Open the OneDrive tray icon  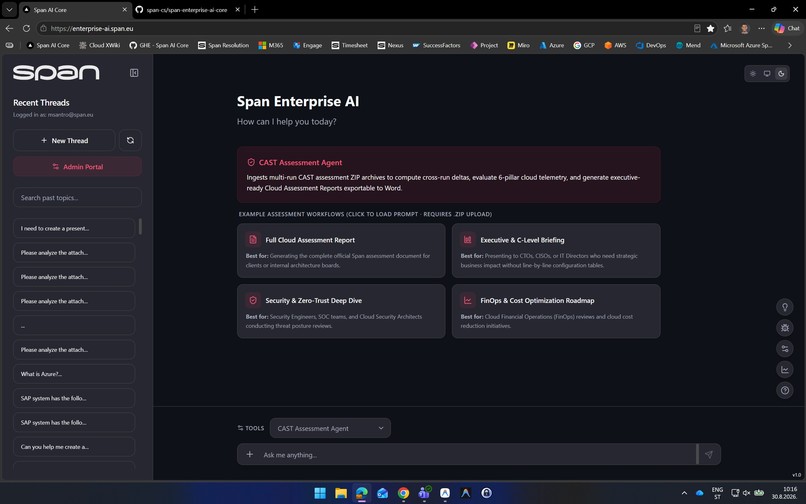(x=700, y=493)
